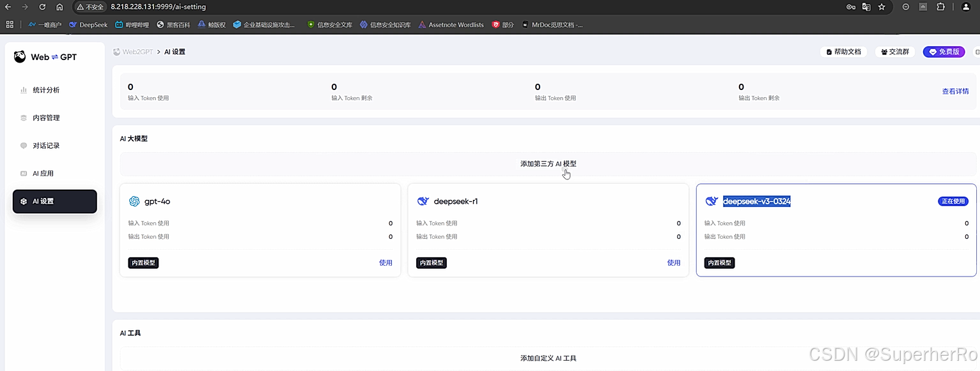Click 内置模型 tag on deepseek-r1 card
980x371 pixels.
click(x=432, y=262)
